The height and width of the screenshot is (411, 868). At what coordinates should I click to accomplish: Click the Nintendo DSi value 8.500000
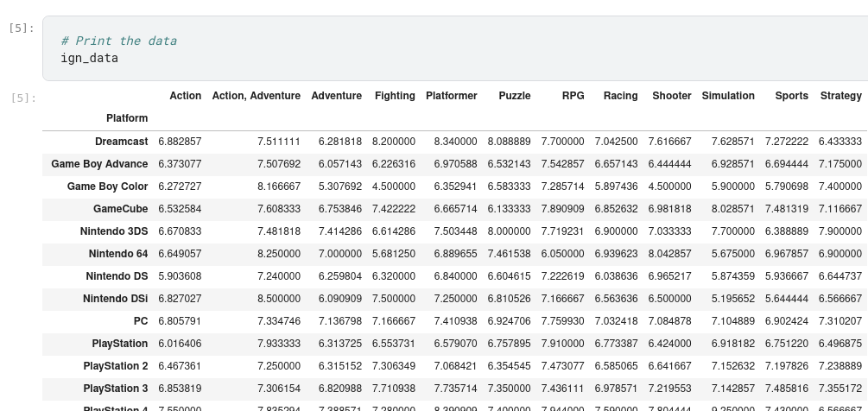[x=279, y=299]
